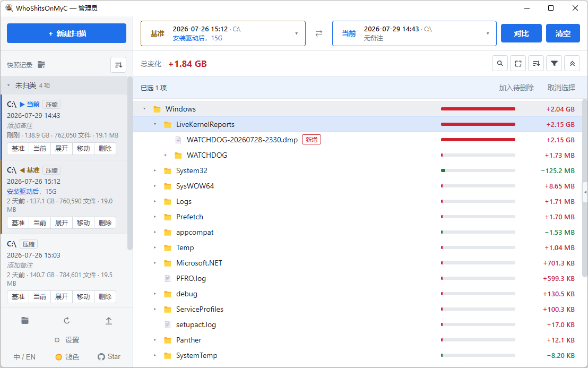Open snapshot folder icon at sidebar bottom

(x=25, y=320)
